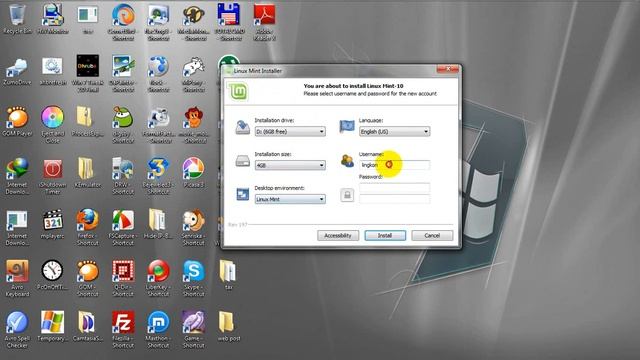640x360 pixels.
Task: Select the Eject and Close disc icon
Action: pyautogui.click(x=53, y=124)
